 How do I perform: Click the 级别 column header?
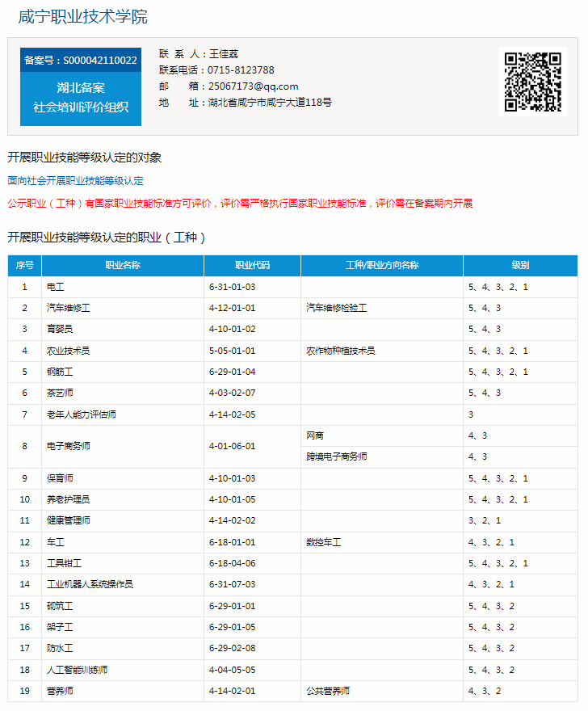520,266
